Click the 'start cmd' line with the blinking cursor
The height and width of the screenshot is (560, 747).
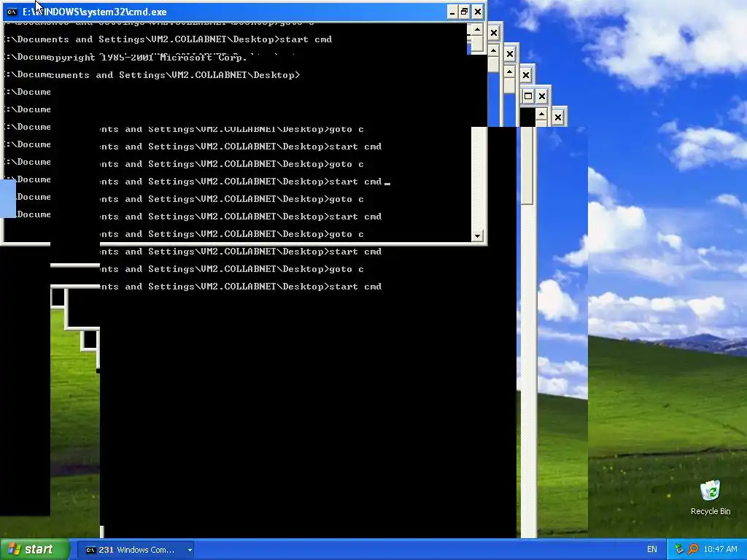(245, 182)
